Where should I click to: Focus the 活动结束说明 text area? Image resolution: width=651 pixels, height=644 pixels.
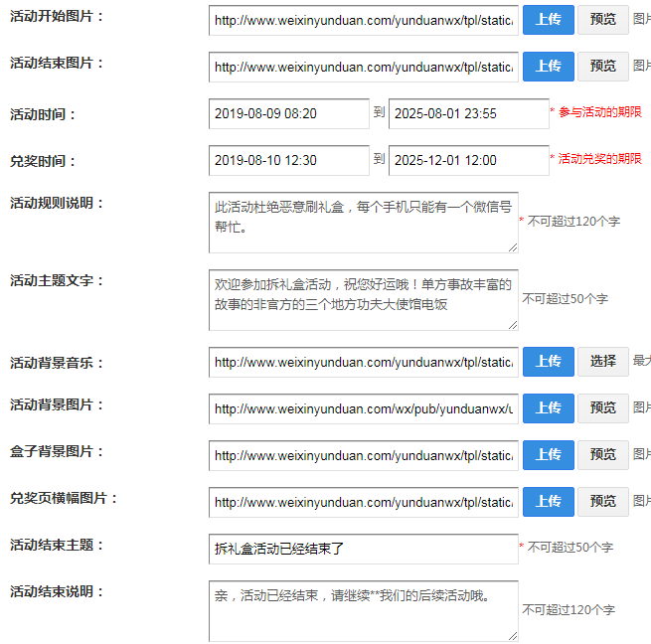363,610
